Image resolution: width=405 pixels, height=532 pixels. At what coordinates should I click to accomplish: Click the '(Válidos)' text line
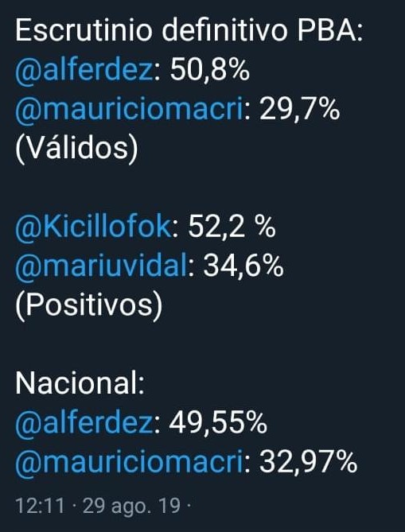pyautogui.click(x=76, y=150)
